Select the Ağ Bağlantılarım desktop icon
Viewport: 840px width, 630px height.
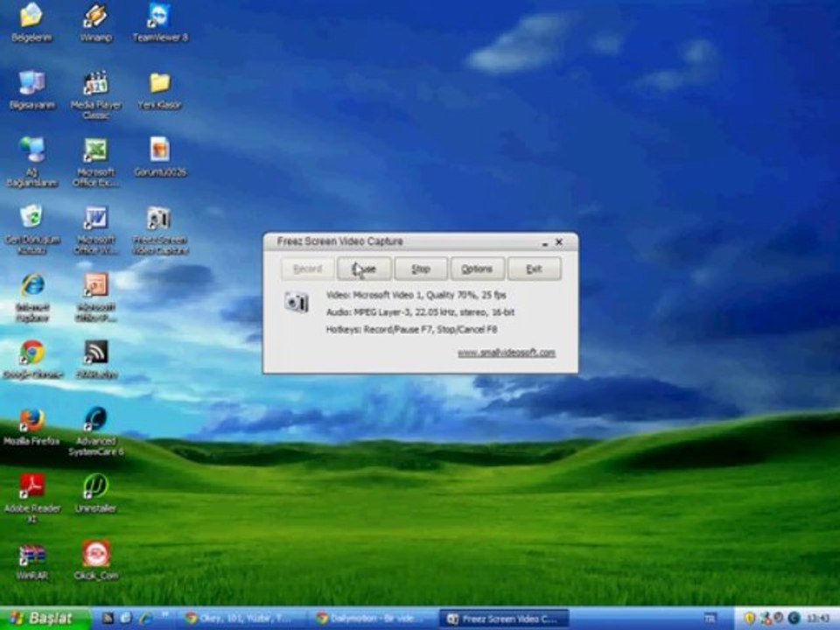coord(31,162)
